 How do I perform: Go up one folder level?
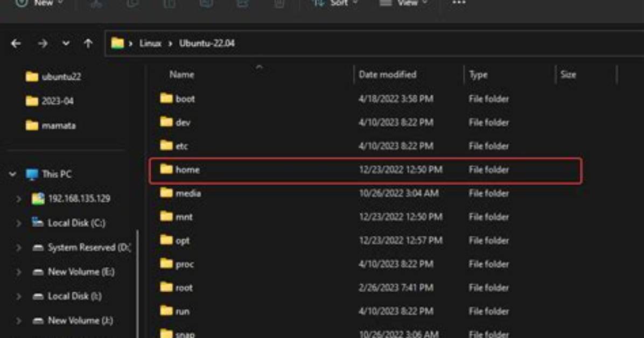(88, 44)
